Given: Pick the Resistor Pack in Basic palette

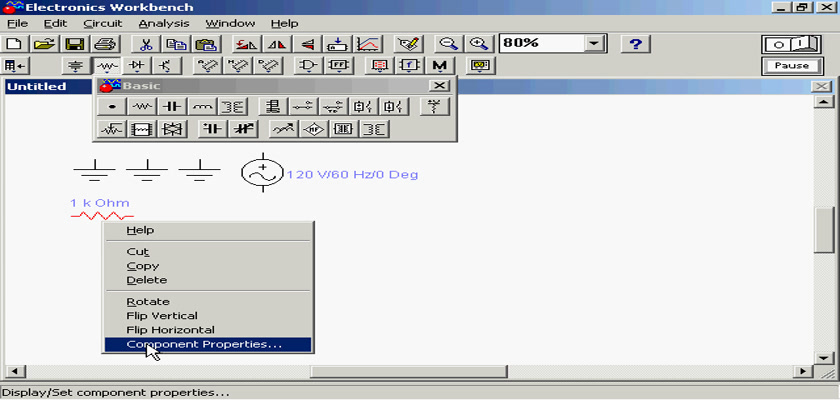Looking at the screenshot, I should (142, 129).
